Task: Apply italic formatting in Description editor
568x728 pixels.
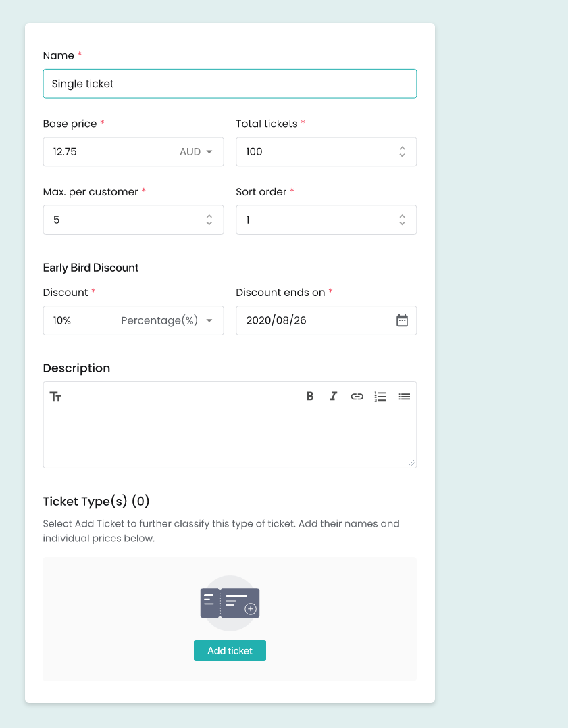Action: (333, 396)
